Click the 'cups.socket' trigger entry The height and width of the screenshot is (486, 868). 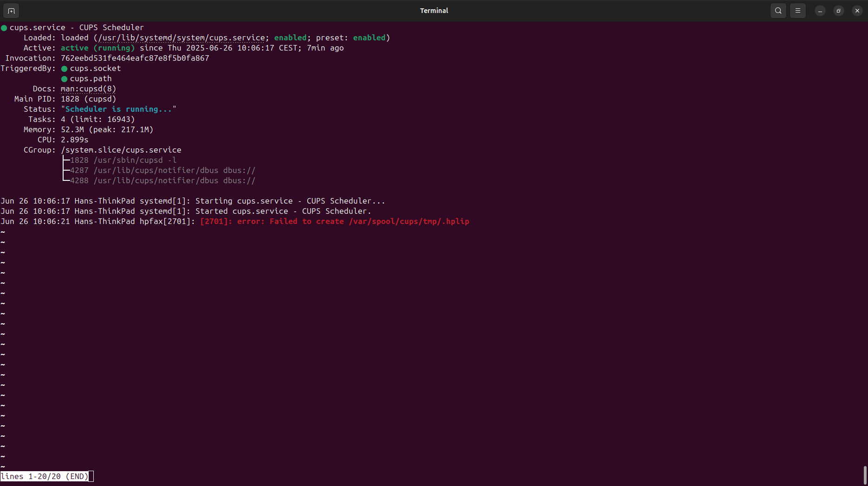tap(95, 68)
